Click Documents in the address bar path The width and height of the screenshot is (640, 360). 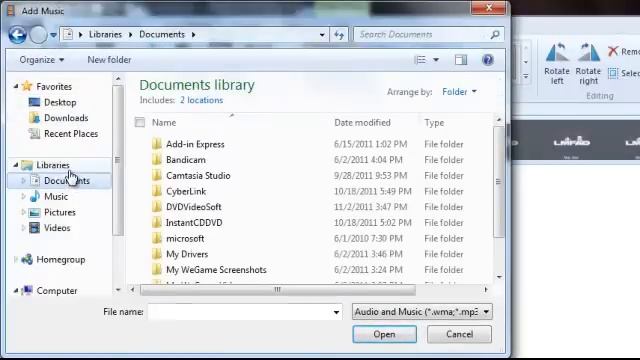[162, 35]
